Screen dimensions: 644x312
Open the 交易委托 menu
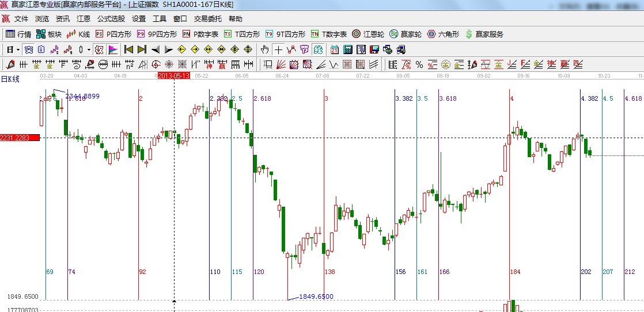[x=207, y=19]
